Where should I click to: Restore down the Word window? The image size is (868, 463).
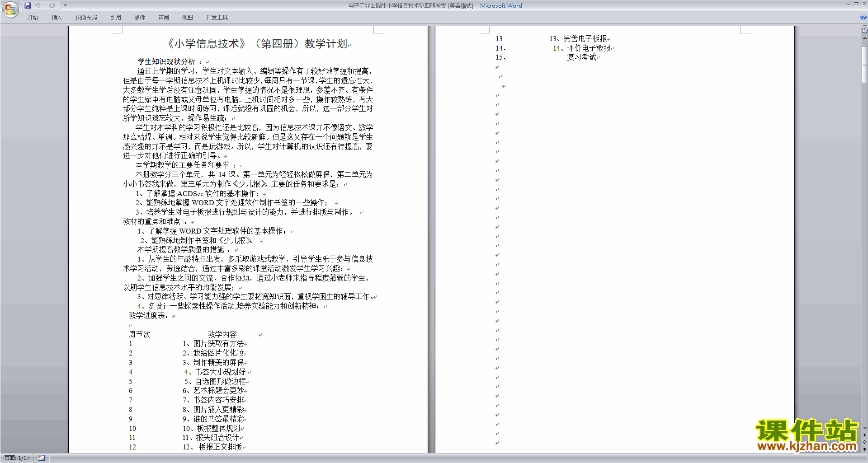coord(856,4)
